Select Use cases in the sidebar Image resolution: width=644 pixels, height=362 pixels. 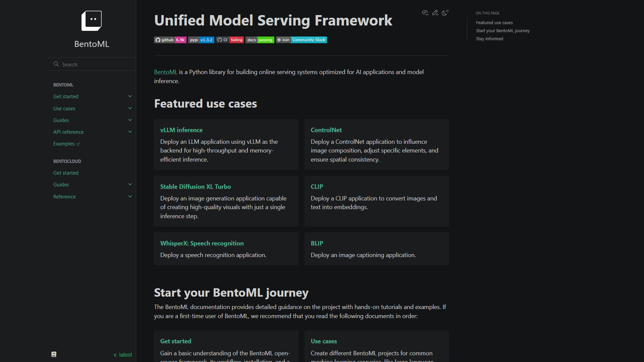(x=64, y=108)
